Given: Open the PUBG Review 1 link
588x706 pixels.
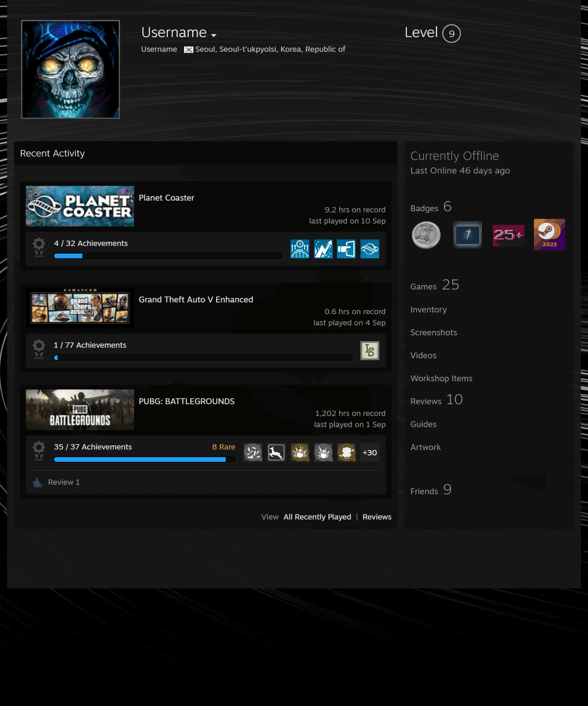Looking at the screenshot, I should [64, 482].
